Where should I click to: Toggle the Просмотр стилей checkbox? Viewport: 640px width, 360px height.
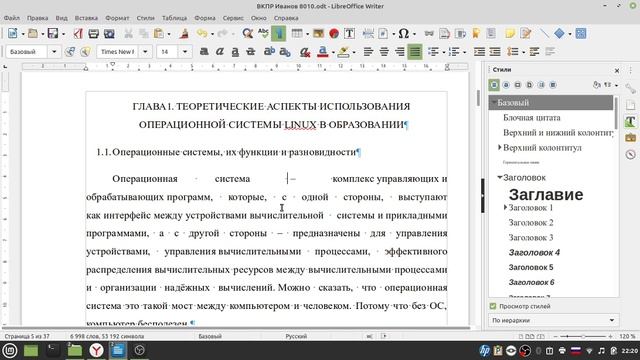coord(493,306)
